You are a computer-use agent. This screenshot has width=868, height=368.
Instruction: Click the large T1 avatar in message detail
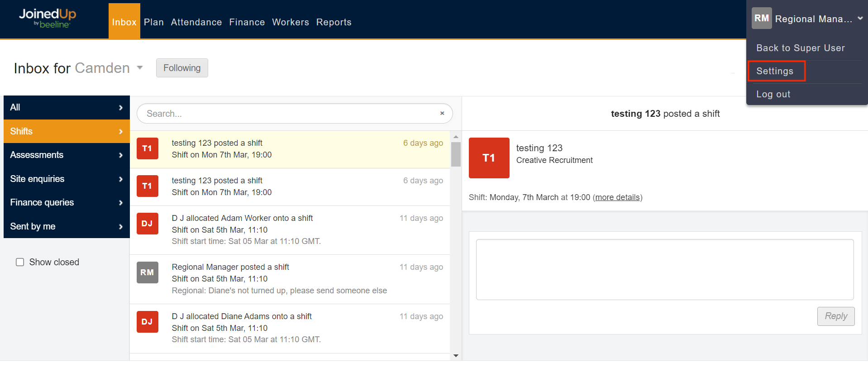click(489, 158)
